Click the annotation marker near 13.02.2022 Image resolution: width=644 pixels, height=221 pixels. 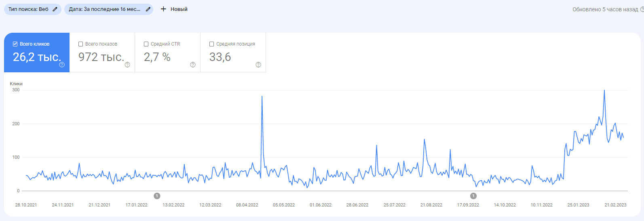tap(157, 196)
